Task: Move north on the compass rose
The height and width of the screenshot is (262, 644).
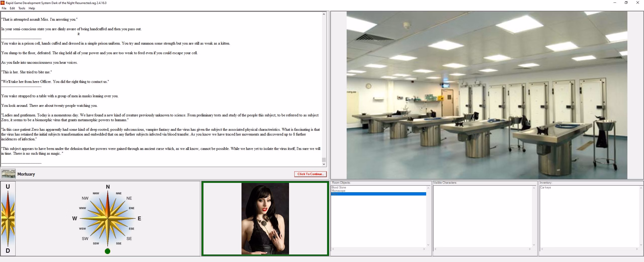Action: pos(108,187)
